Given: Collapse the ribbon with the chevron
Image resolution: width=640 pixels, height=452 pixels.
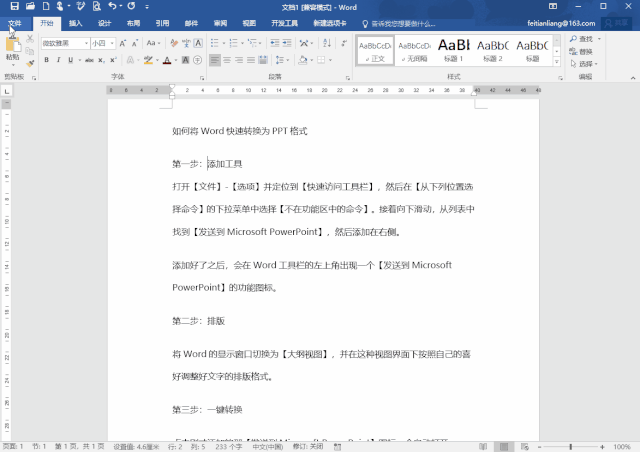Looking at the screenshot, I should click(x=633, y=78).
